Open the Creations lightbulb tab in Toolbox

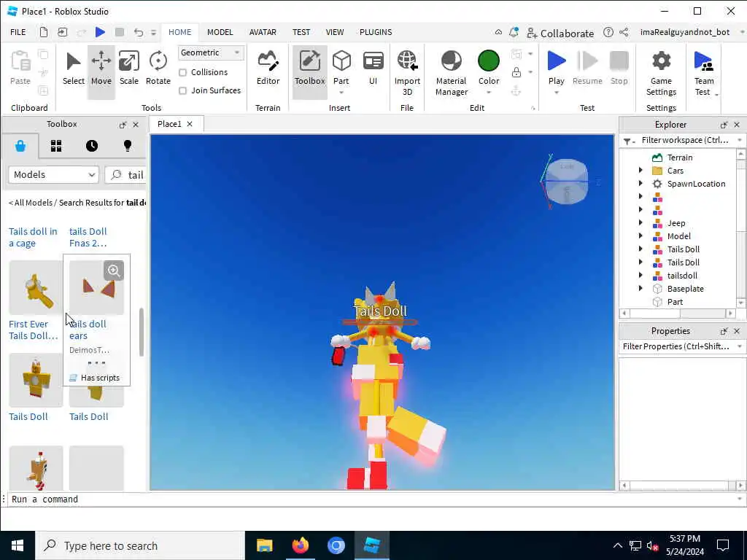pos(127,146)
